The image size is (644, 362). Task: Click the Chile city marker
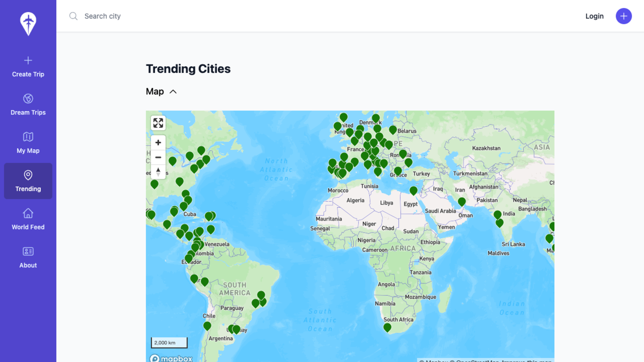pyautogui.click(x=207, y=325)
